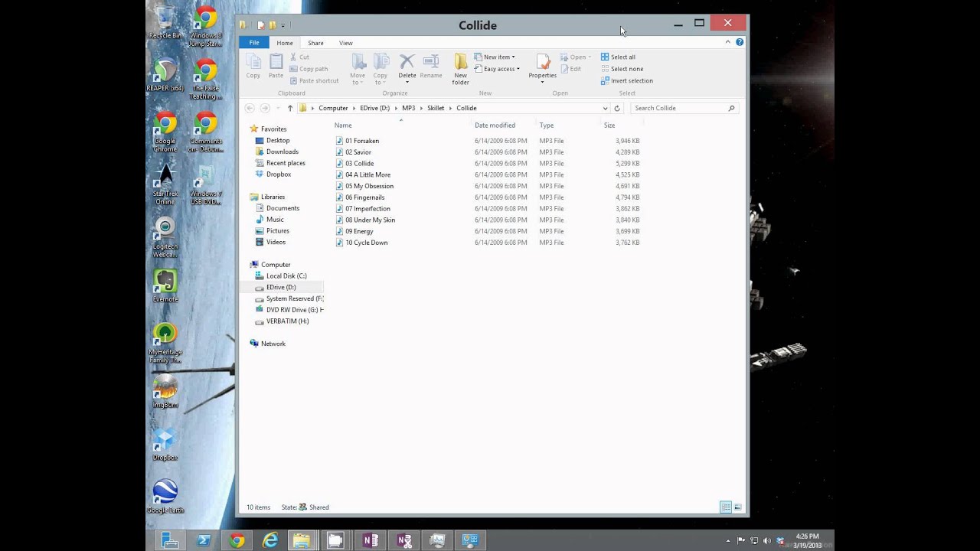The height and width of the screenshot is (551, 980).
Task: Open Dropbox in the Favorites sidebar
Action: click(x=279, y=174)
